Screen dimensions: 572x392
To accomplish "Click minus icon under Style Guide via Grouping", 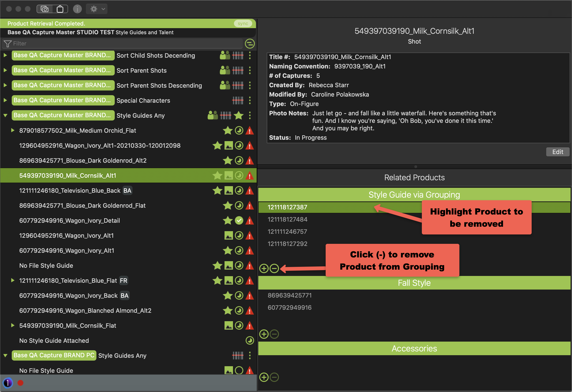I will click(274, 268).
